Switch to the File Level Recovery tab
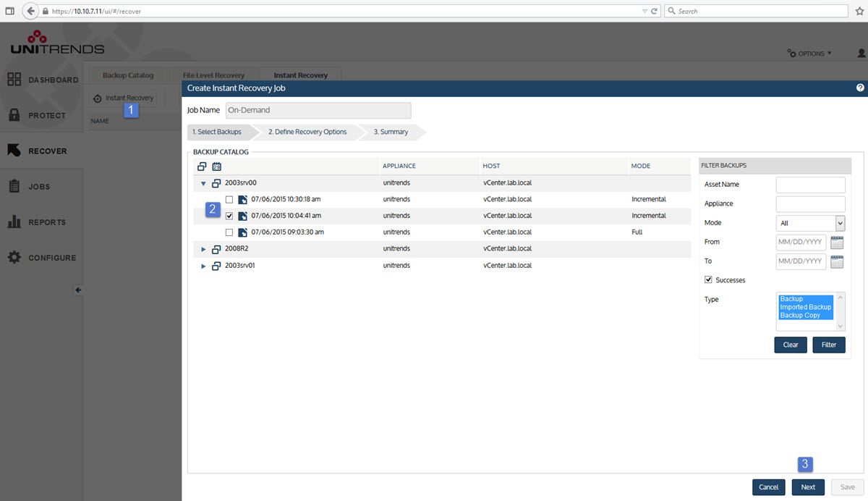Screen dimensions: 868x501 pyautogui.click(x=213, y=75)
